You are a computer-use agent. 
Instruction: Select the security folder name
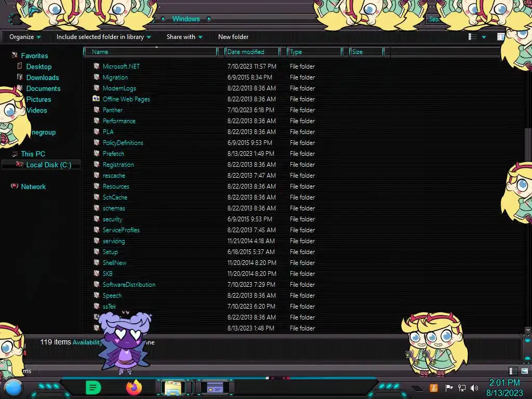[112, 219]
